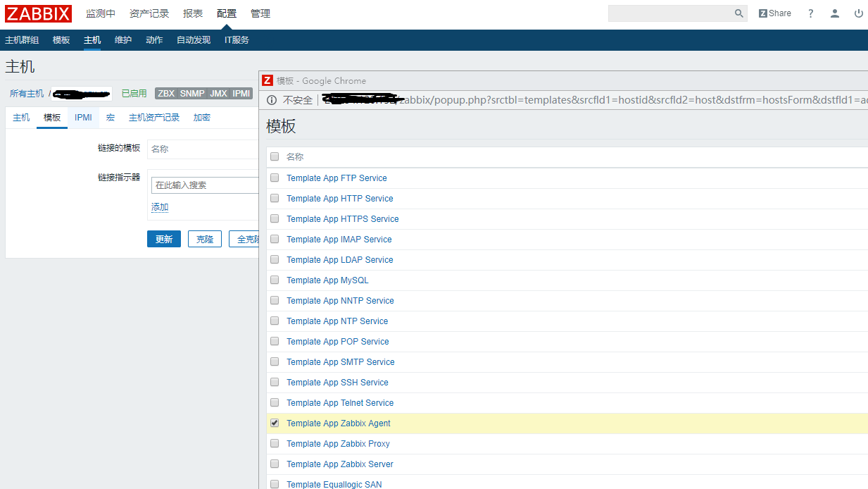Open help question mark icon

pyautogui.click(x=811, y=13)
